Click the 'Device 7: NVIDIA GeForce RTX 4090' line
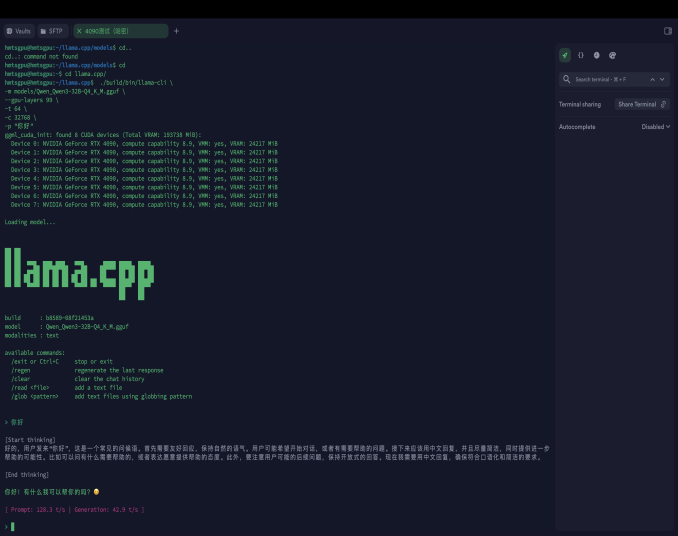This screenshot has width=678, height=536. click(144, 205)
